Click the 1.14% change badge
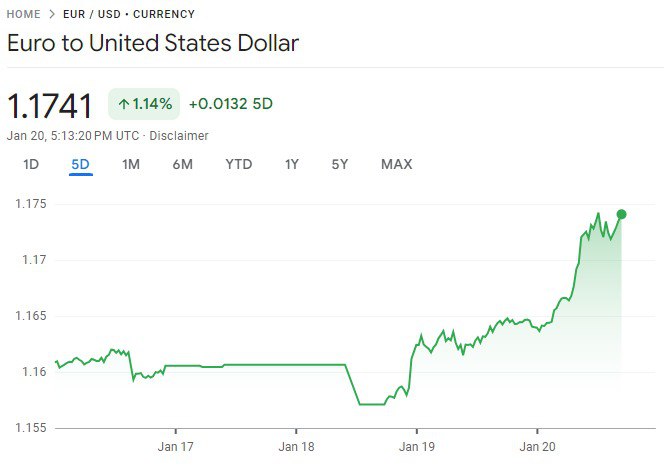 144,103
